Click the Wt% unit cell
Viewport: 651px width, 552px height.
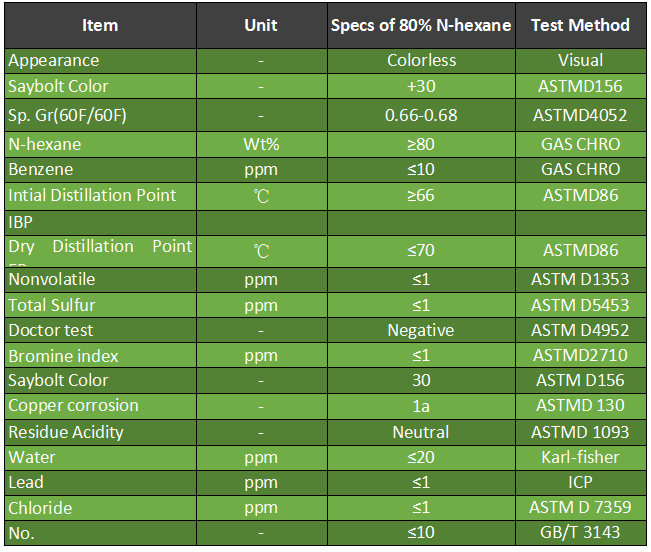click(262, 144)
